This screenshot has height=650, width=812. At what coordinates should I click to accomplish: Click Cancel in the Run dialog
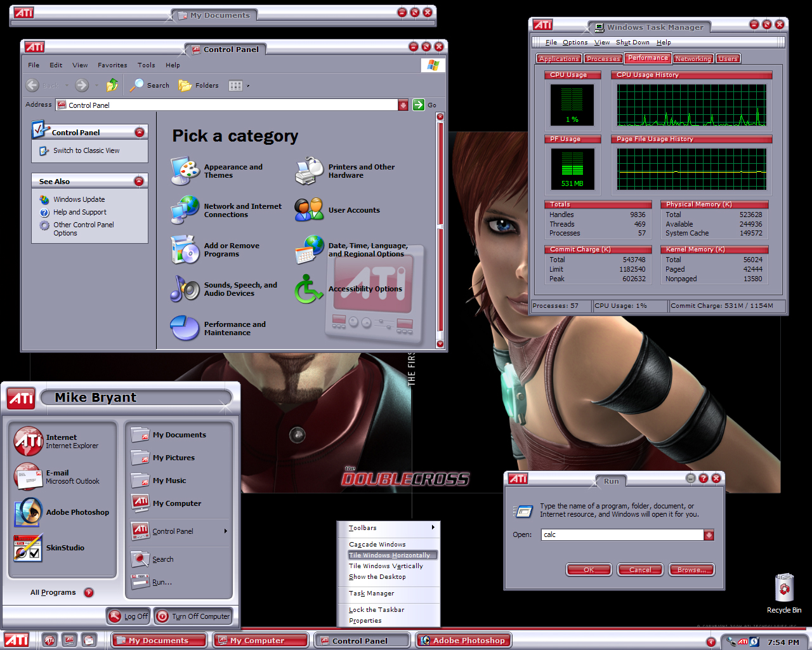640,570
